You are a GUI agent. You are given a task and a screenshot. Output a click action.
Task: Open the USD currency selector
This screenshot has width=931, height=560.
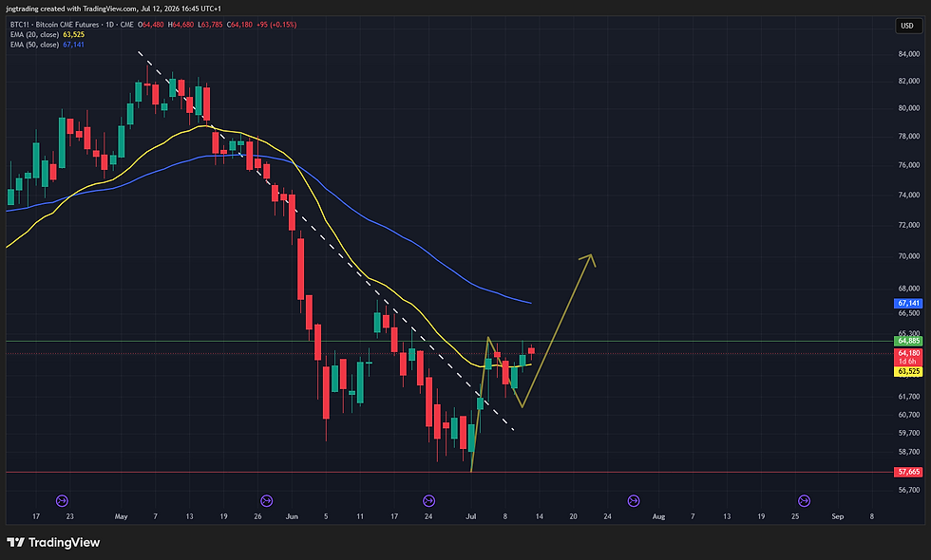coord(906,26)
